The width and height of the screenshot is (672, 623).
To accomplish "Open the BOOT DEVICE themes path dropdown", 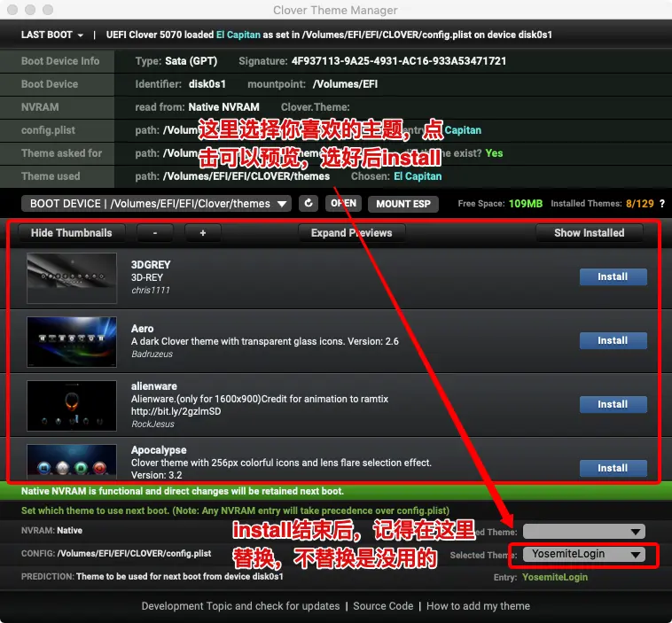I will tap(156, 204).
